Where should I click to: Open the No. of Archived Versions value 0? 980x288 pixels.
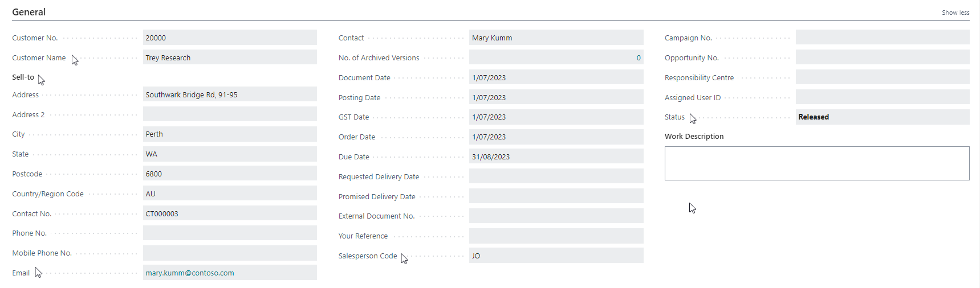click(x=639, y=57)
